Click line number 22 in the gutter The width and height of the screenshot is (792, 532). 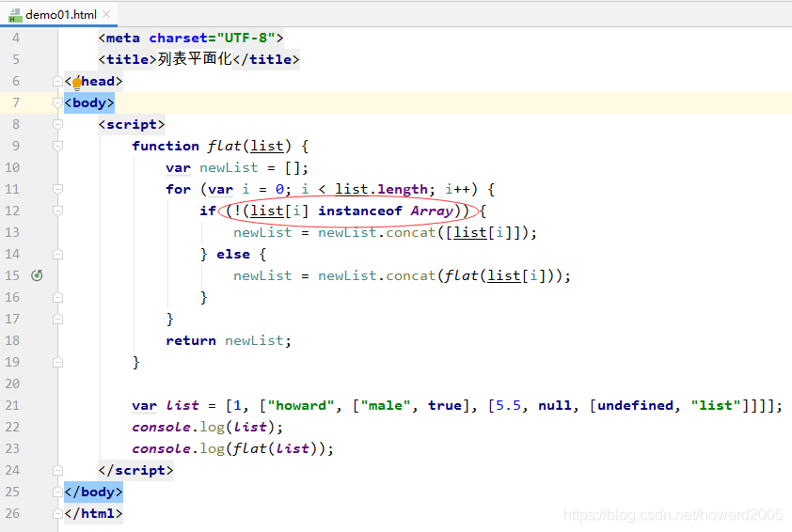click(x=12, y=427)
